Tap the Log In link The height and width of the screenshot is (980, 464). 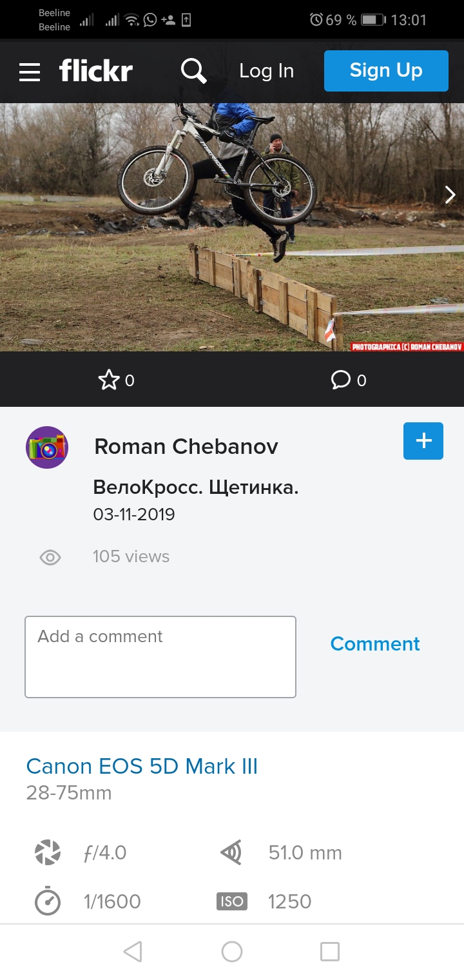click(266, 71)
